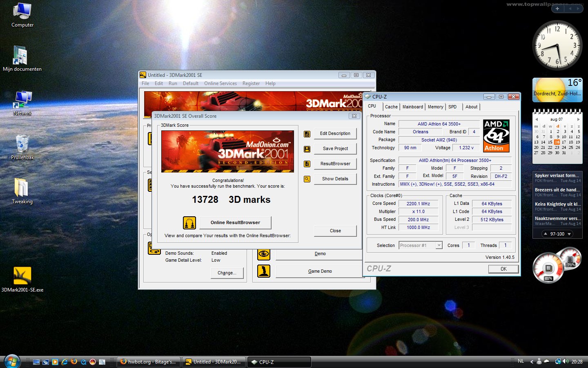Image resolution: width=588 pixels, height=368 pixels.
Task: Open the Mijn documenten desktop icon
Action: click(x=22, y=59)
